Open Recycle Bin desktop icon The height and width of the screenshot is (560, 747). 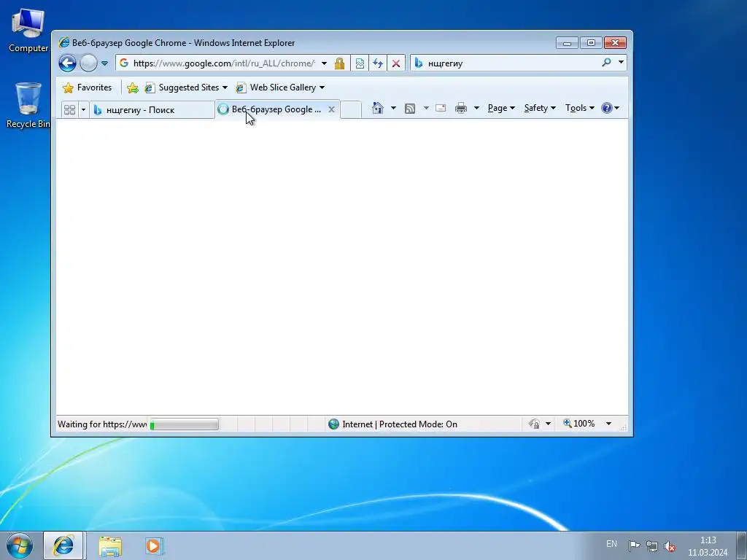coord(28,105)
